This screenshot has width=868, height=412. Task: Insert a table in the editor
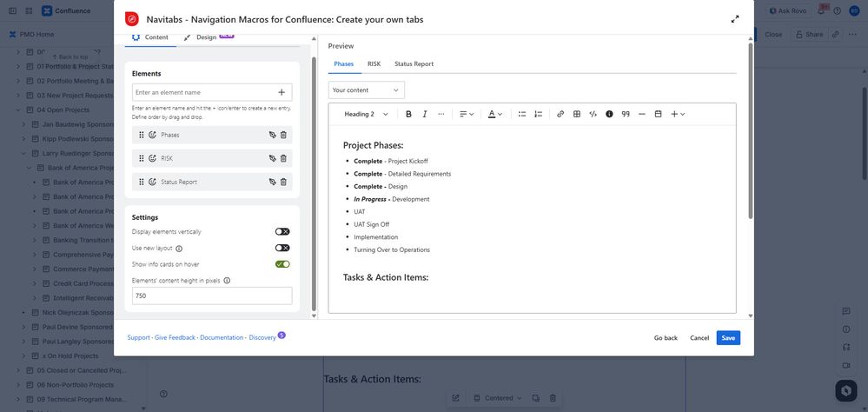click(577, 114)
